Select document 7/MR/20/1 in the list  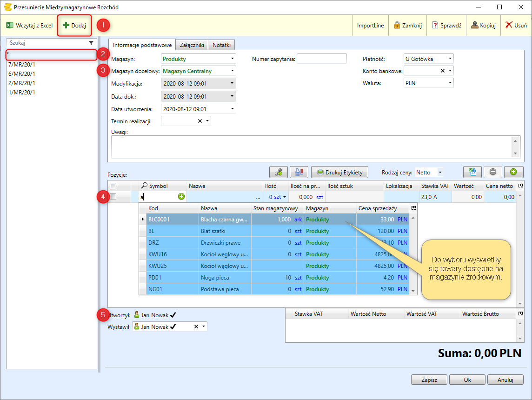pos(22,65)
